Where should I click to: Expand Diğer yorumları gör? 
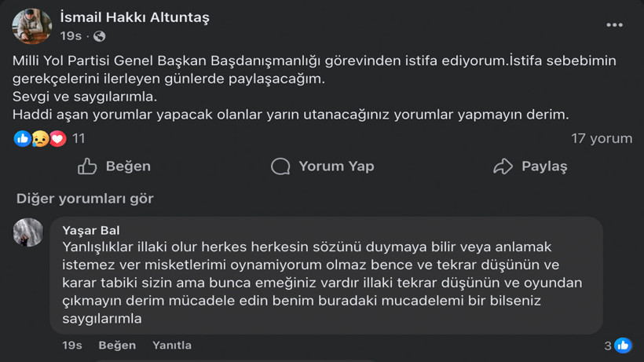[85, 199]
